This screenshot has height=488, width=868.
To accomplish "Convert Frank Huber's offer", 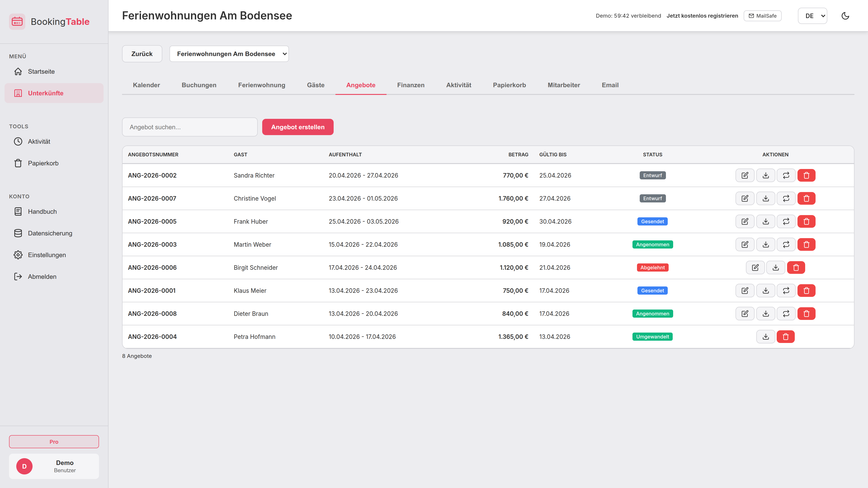I will coord(786,222).
